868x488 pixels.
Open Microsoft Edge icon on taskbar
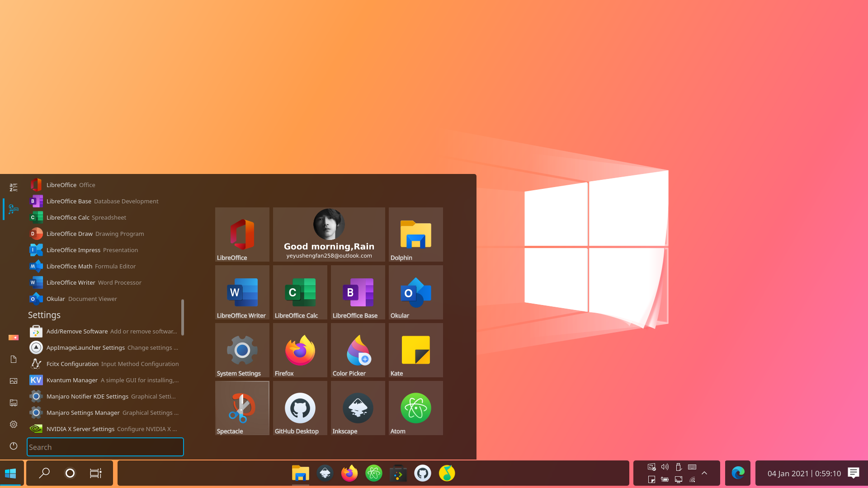point(738,473)
